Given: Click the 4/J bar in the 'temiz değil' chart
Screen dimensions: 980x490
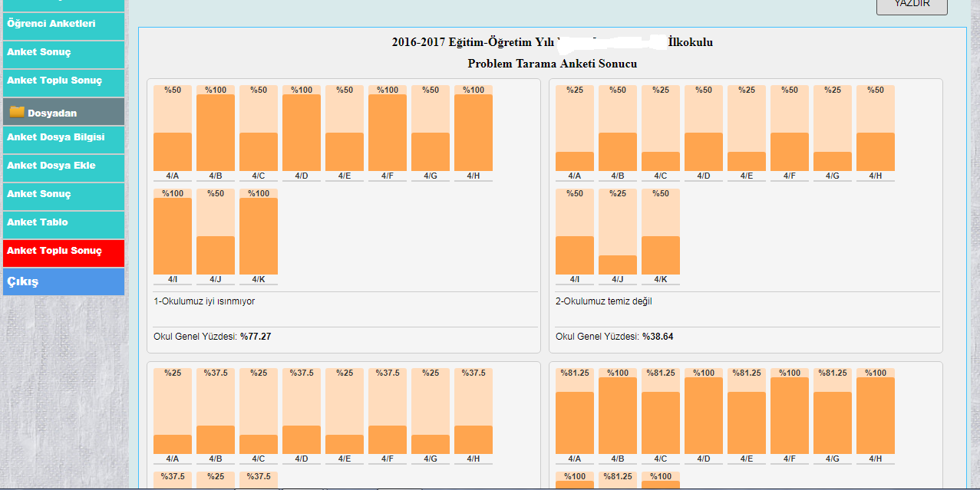Looking at the screenshot, I should pos(618,265).
